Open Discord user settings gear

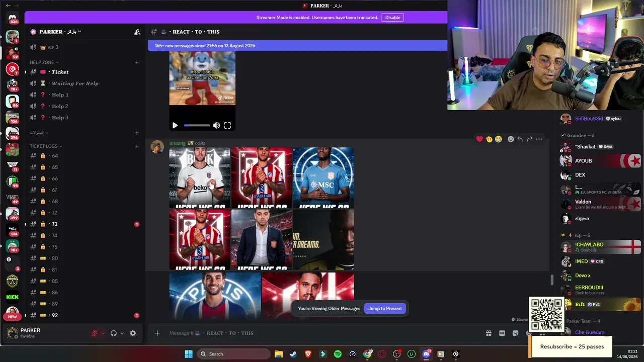click(x=133, y=333)
